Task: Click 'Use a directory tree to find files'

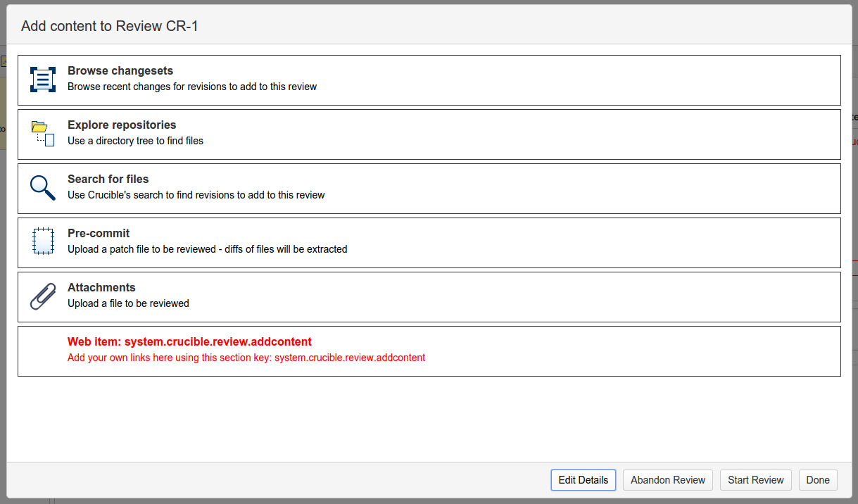Action: coord(135,141)
